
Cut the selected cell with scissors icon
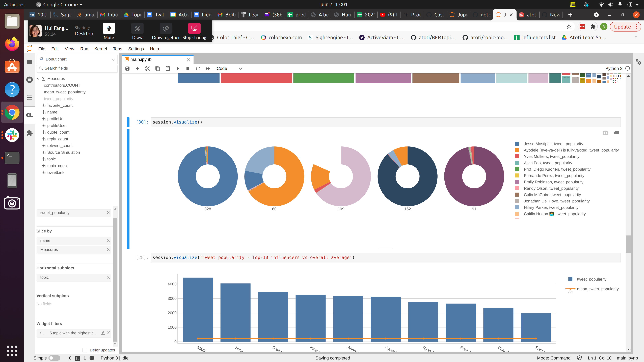tap(147, 68)
